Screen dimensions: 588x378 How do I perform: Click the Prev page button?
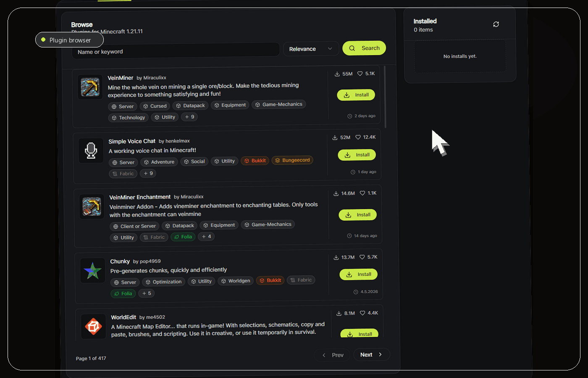332,355
